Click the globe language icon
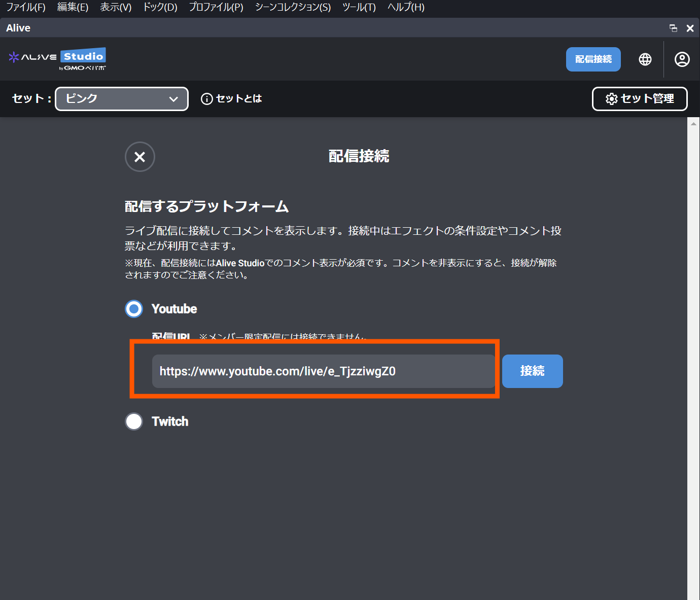This screenshot has width=700, height=600. coord(645,59)
